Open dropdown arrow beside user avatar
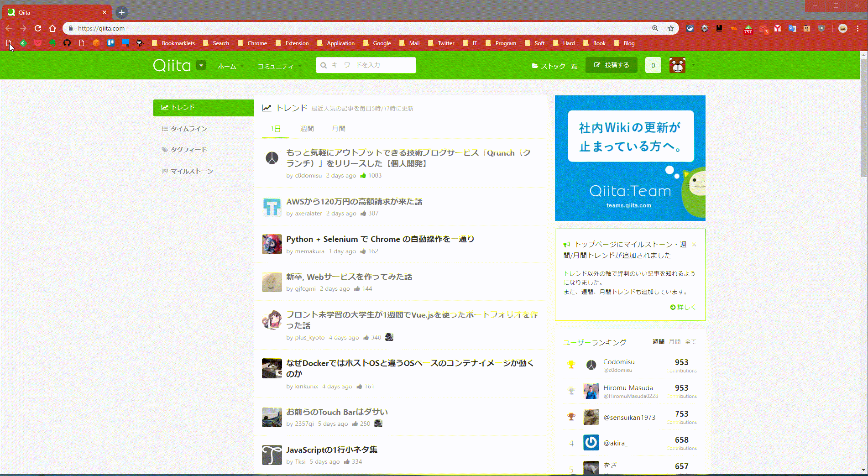This screenshot has width=868, height=476. point(693,65)
